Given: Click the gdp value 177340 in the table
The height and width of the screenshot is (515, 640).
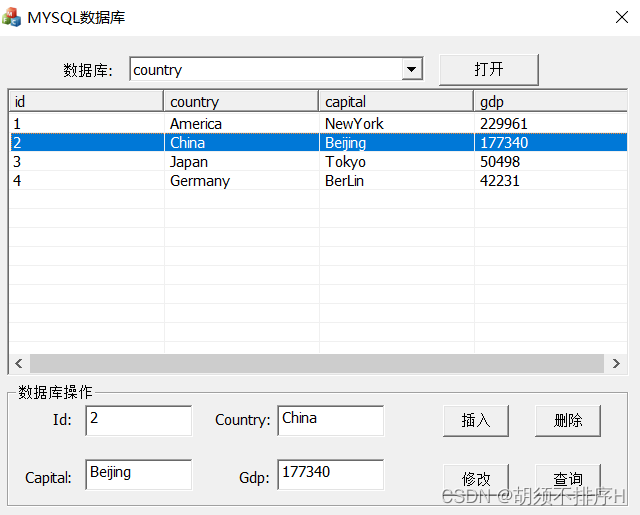Looking at the screenshot, I should pyautogui.click(x=504, y=143).
